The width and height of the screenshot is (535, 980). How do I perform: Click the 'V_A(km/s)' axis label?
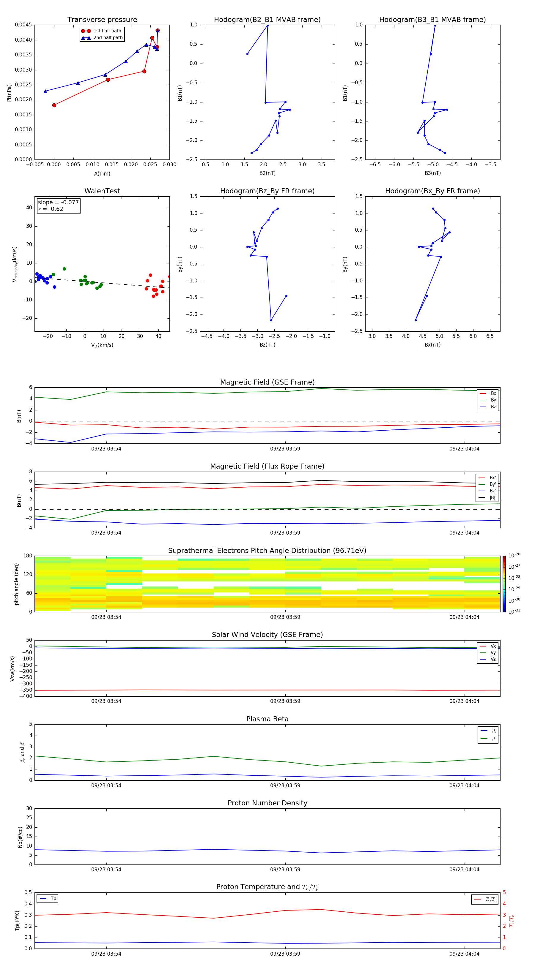pos(102,345)
